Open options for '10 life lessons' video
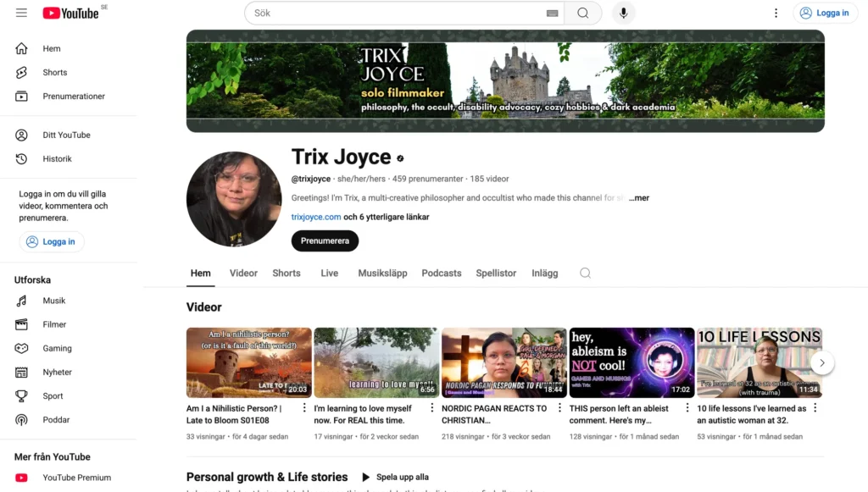 815,408
